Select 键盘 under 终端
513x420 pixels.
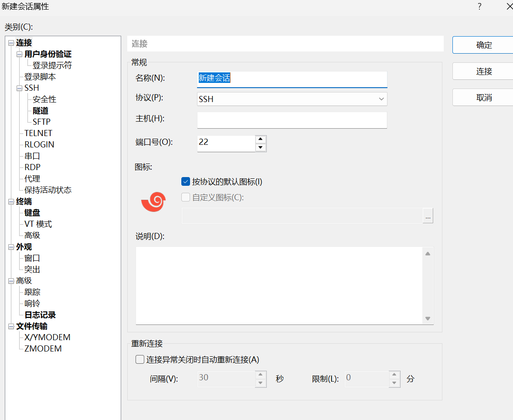click(32, 213)
